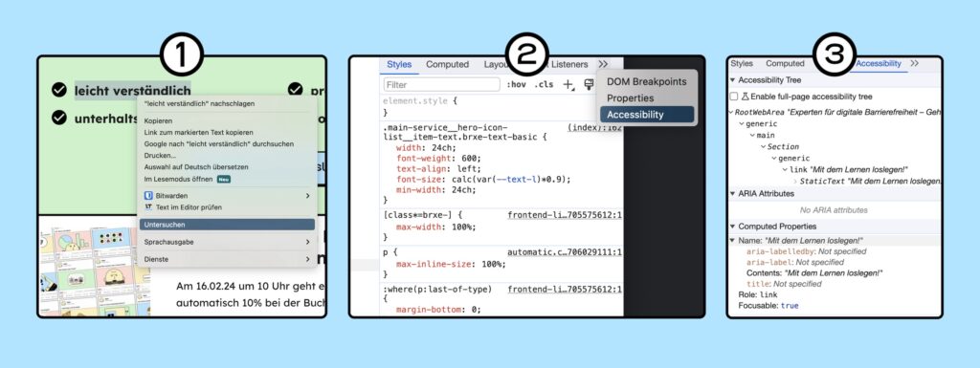Switch to Computed tab in panel 2
The width and height of the screenshot is (980, 368).
pyautogui.click(x=448, y=64)
